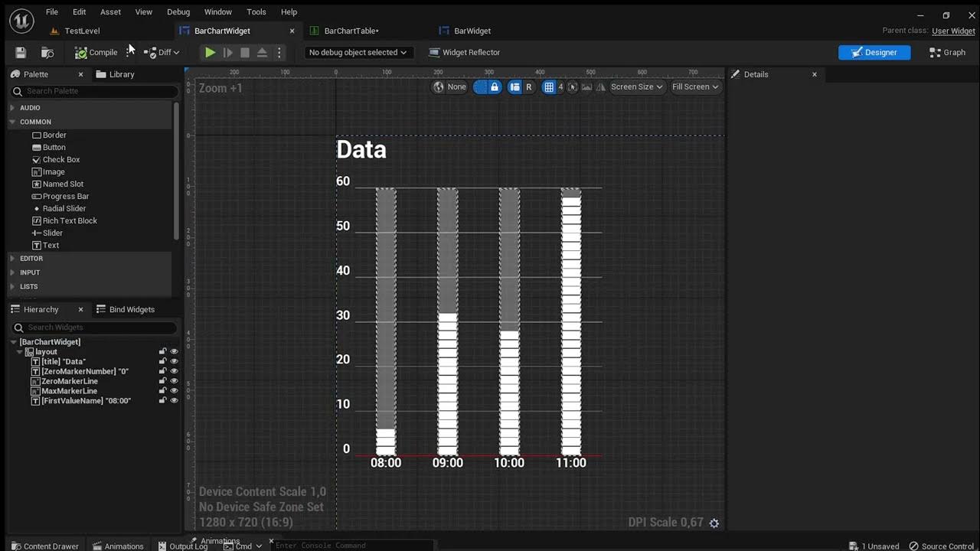The height and width of the screenshot is (551, 980).
Task: Open the Diff dropdown
Action: coord(162,52)
